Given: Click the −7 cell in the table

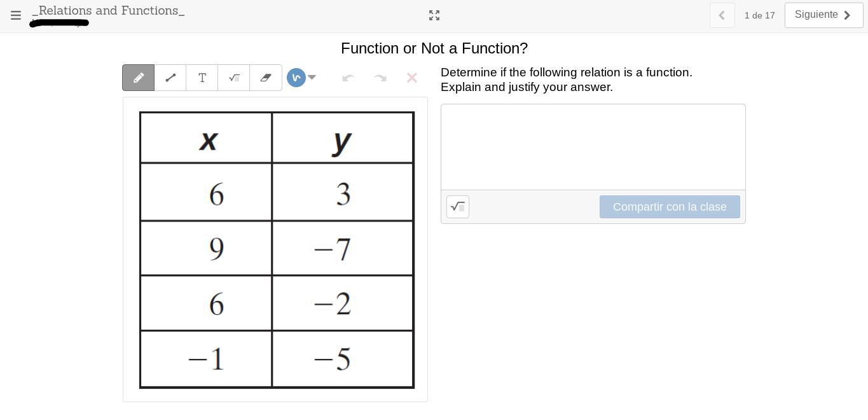Looking at the screenshot, I should coord(342,249).
